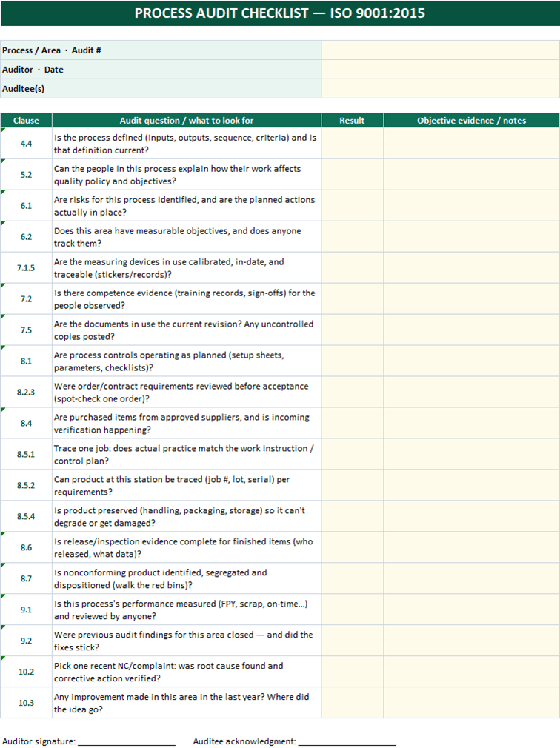Screen dimensions: 560x748
Task: Select the 'Auditor · Date' label cell
Action: pyautogui.click(x=161, y=69)
